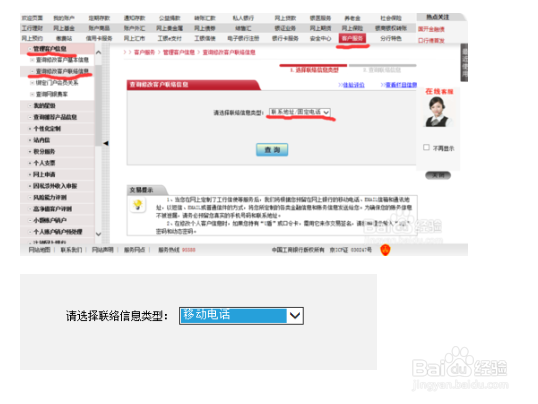Click the police shield badge in footer

point(385,250)
